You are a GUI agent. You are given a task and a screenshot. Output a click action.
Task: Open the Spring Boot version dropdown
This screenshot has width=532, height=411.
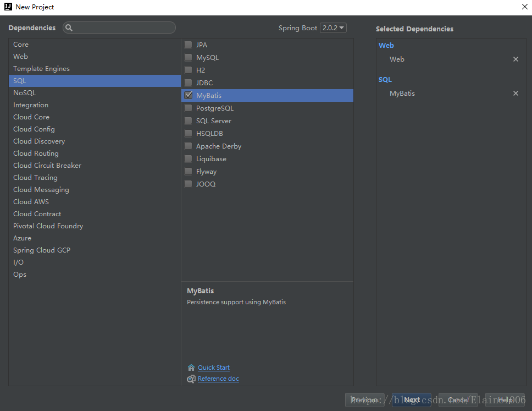point(333,28)
